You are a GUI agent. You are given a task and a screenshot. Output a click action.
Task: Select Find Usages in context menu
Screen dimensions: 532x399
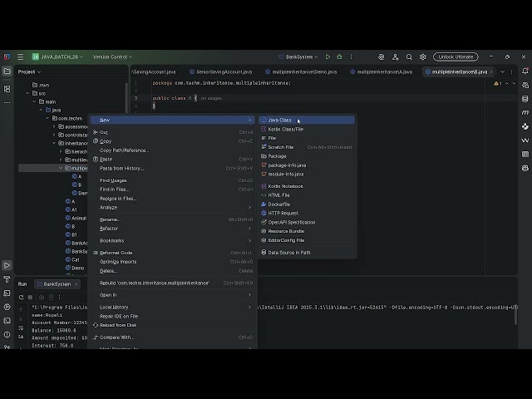[173, 180]
